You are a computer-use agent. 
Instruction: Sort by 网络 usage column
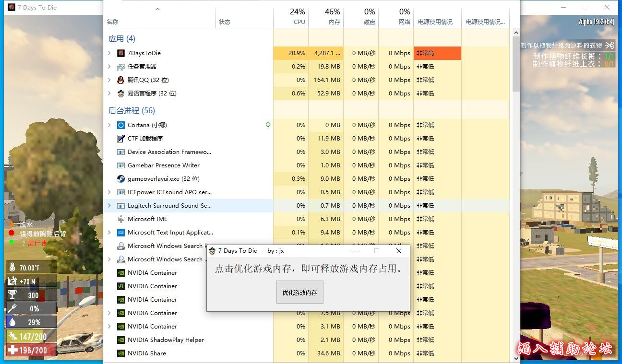pos(396,17)
